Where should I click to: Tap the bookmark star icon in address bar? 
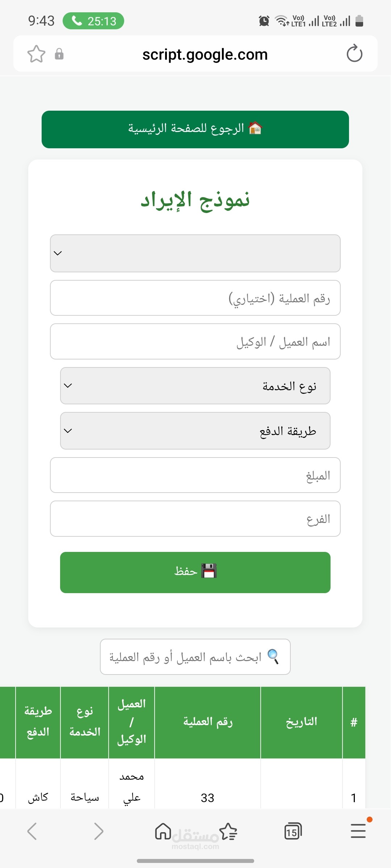[36, 54]
